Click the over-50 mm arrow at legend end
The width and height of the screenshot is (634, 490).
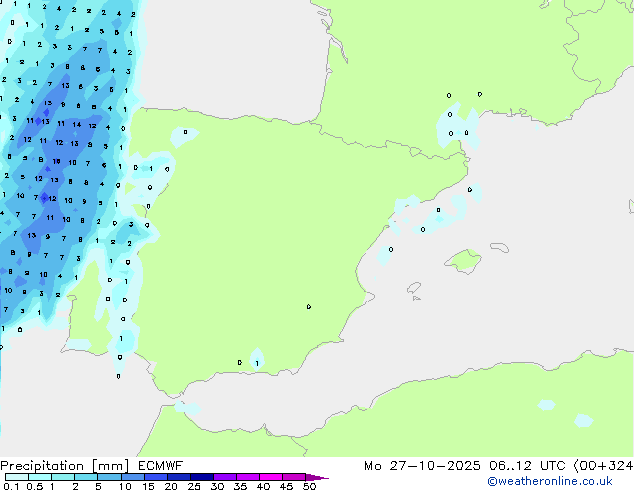pyautogui.click(x=317, y=477)
